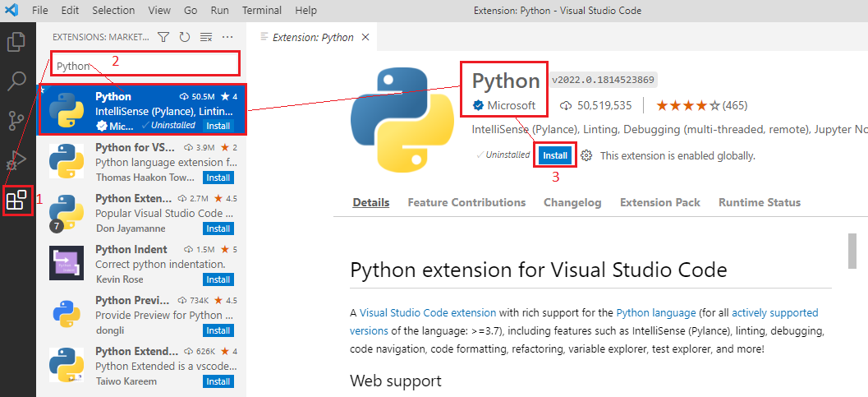Image resolution: width=868 pixels, height=397 pixels.
Task: Open the Run menu
Action: pyautogui.click(x=220, y=10)
